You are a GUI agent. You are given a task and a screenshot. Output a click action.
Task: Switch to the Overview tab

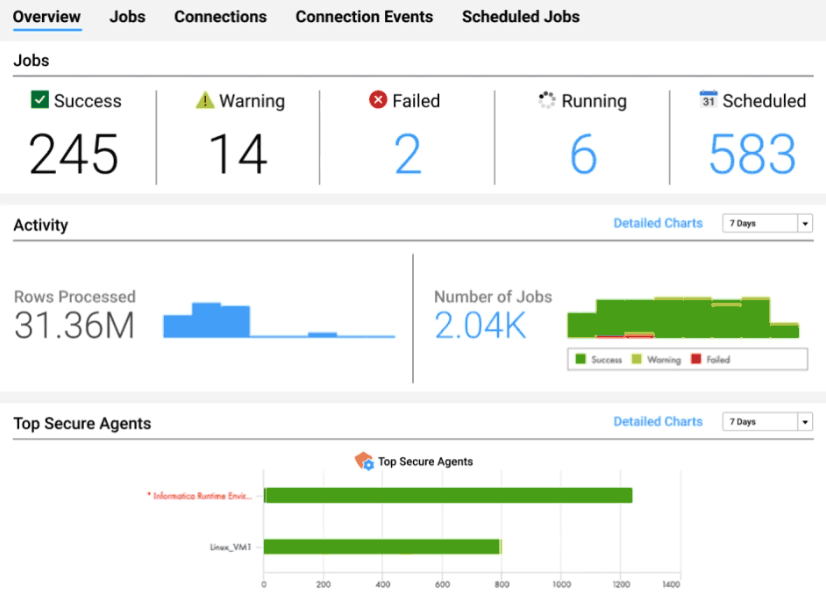pyautogui.click(x=47, y=17)
